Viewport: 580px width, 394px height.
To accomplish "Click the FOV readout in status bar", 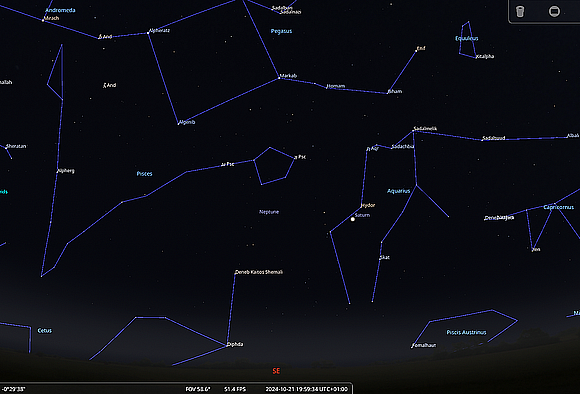I will coord(198,389).
